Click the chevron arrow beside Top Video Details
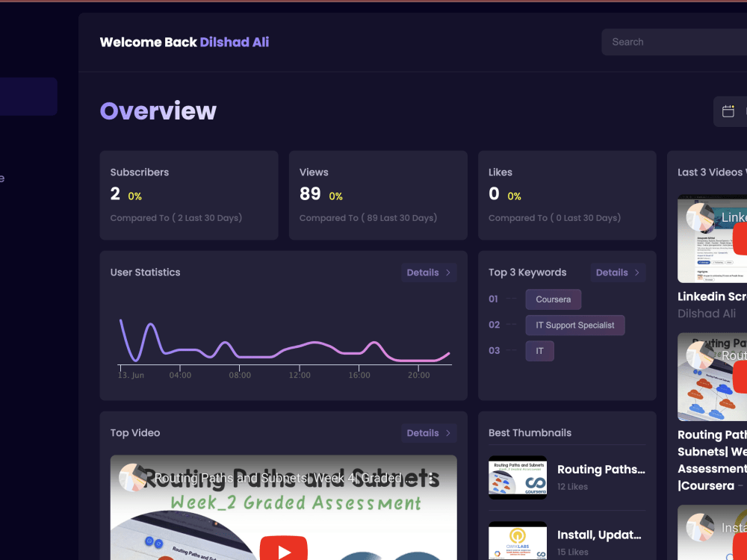This screenshot has height=560, width=747. pos(447,432)
